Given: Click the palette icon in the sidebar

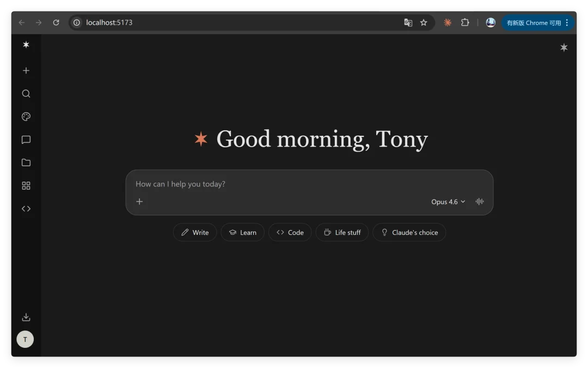Looking at the screenshot, I should point(26,117).
